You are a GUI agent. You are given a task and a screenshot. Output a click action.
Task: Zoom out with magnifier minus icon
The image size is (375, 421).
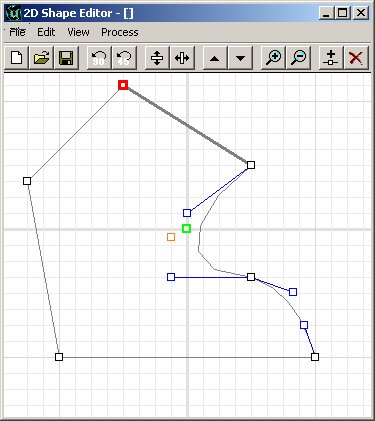point(298,58)
